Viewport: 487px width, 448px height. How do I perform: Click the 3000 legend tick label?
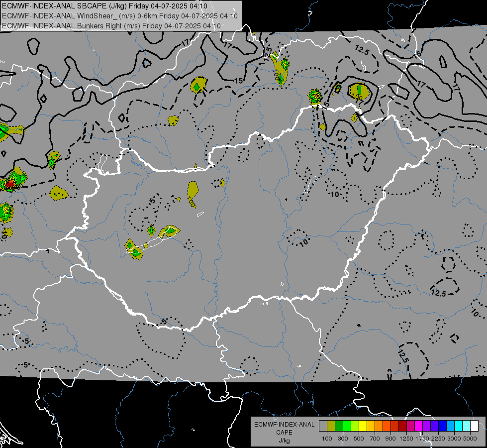(x=454, y=439)
